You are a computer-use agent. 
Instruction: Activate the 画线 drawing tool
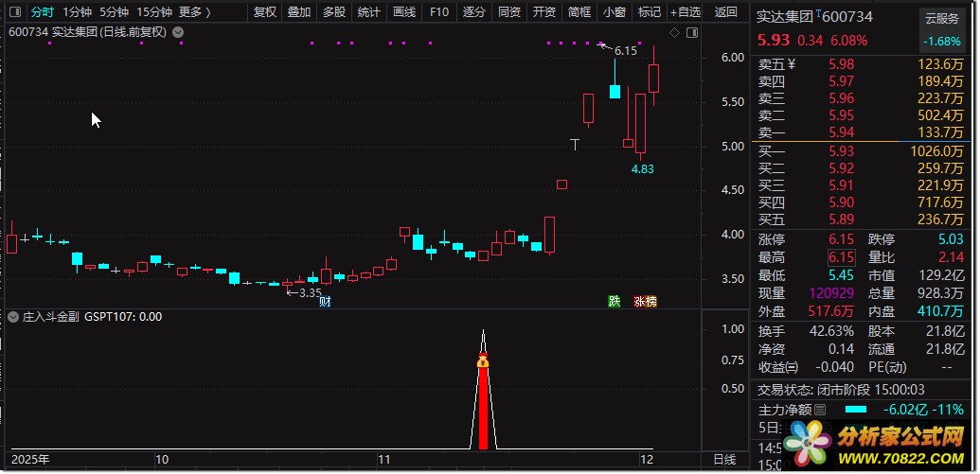coord(404,12)
